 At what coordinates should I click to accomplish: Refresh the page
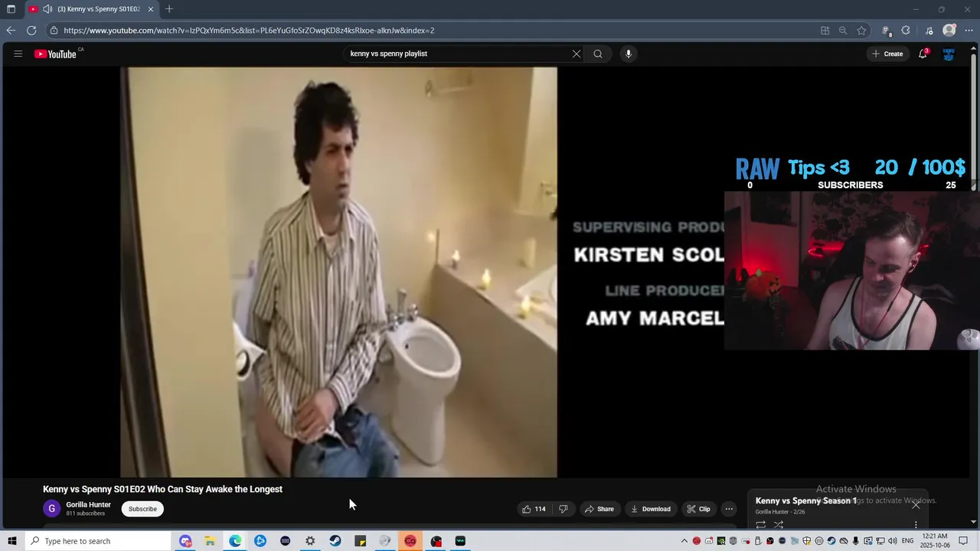31,31
